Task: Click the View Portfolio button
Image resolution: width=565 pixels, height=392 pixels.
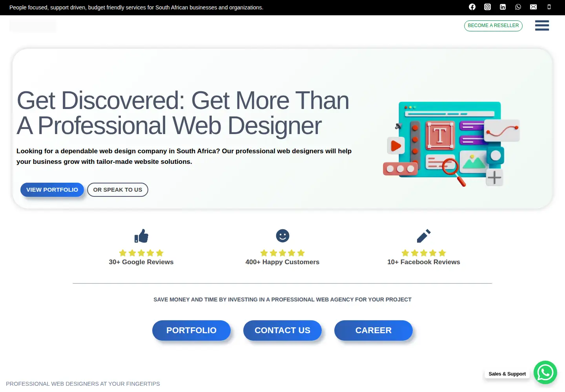Action: (x=52, y=190)
